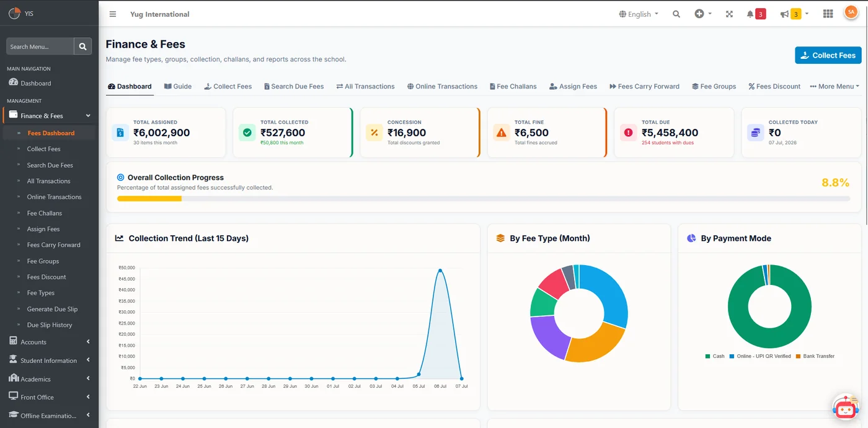This screenshot has width=868, height=428.
Task: Click the overall collection progress bar
Action: [x=484, y=199]
